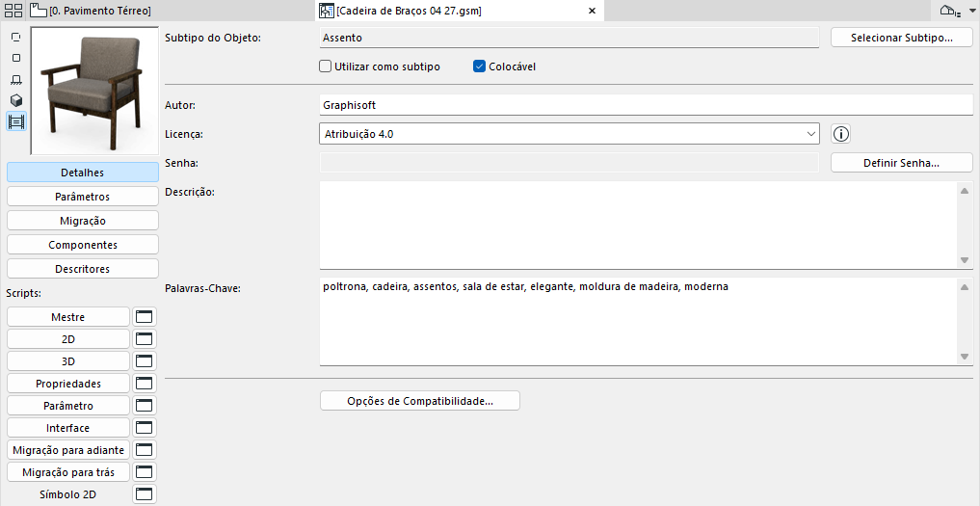
Task: Open the 3D script
Action: [68, 361]
